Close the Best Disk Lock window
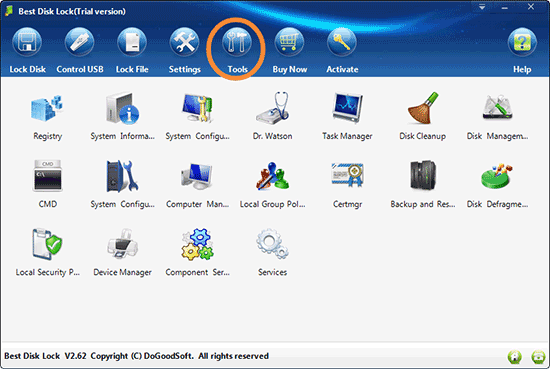 pyautogui.click(x=531, y=7)
